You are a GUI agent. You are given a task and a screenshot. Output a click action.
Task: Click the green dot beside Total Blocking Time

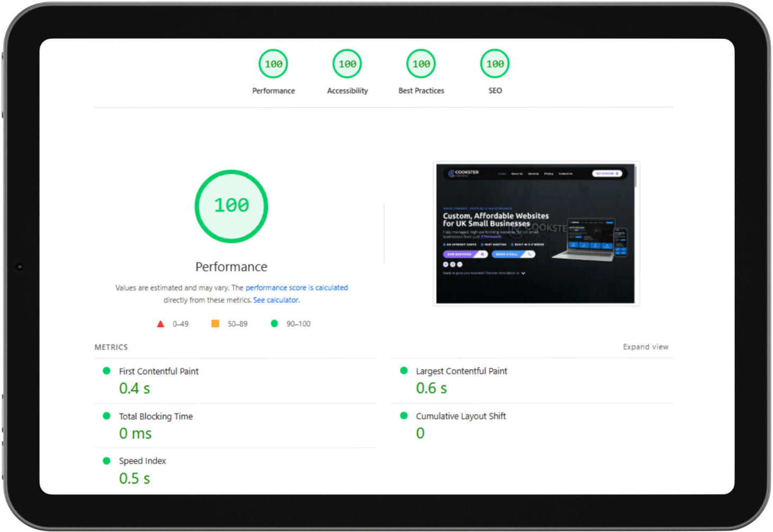coord(106,416)
